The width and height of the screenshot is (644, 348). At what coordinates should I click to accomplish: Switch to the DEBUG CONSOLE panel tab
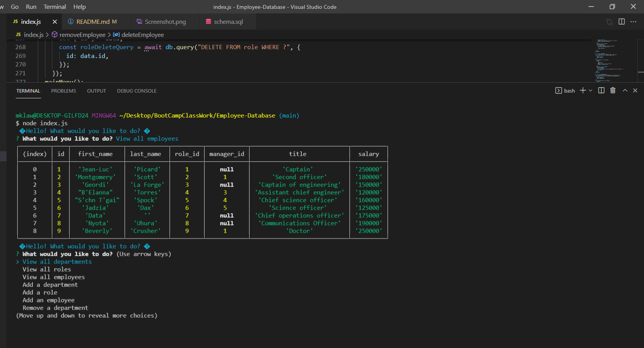click(x=137, y=91)
